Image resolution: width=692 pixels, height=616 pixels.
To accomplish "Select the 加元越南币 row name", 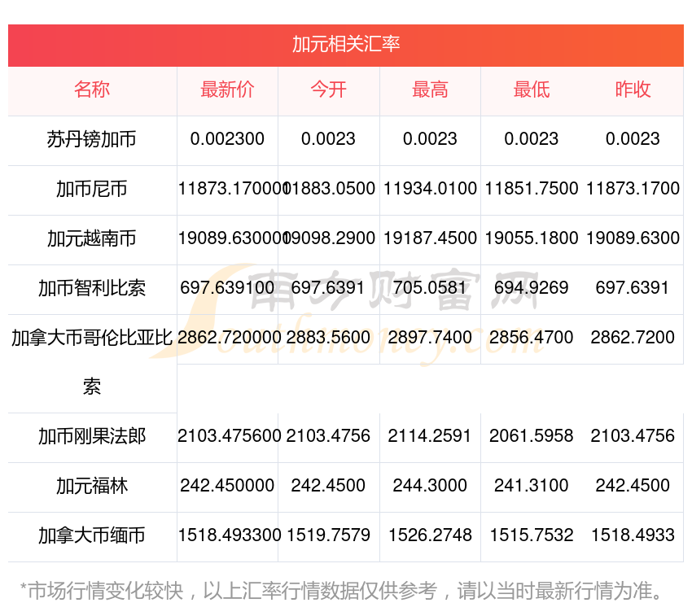I will [x=92, y=238].
